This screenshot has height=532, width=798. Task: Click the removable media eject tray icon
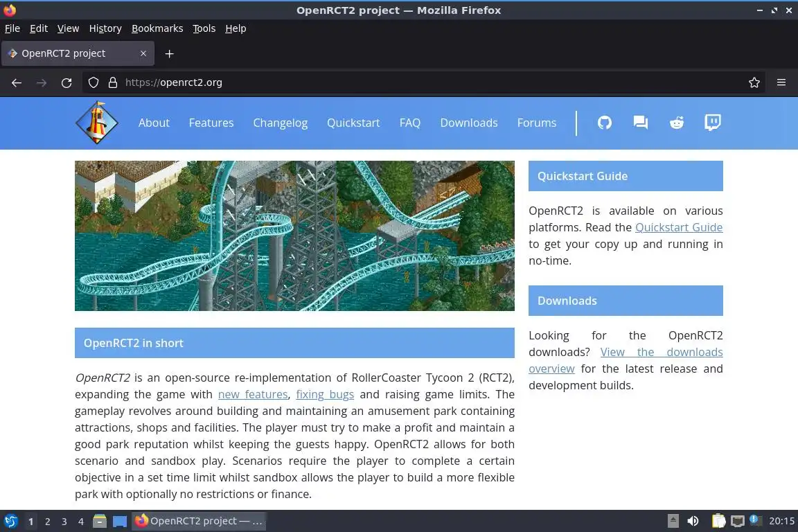673,521
